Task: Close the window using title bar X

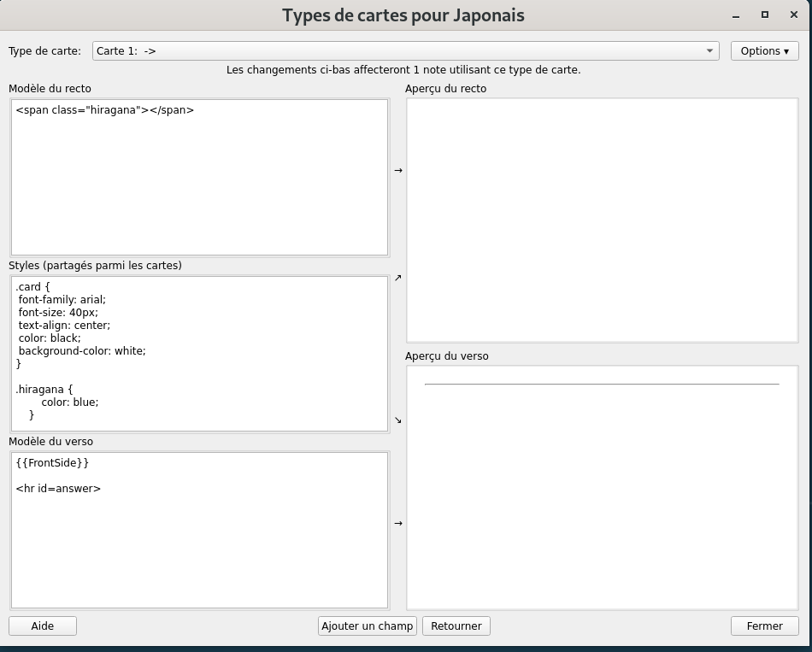Action: [792, 15]
